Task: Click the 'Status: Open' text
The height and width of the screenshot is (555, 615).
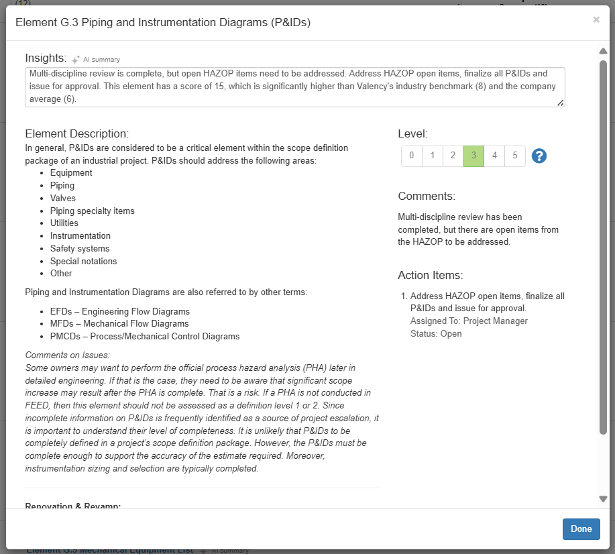Action: 436,334
